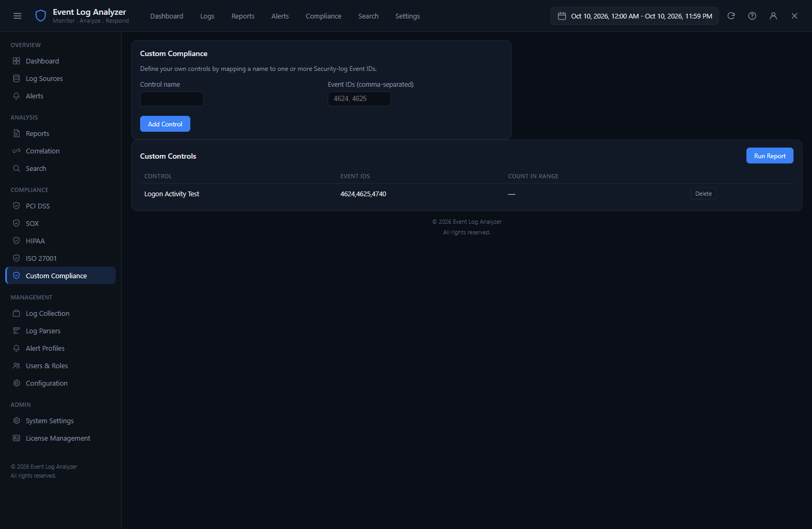Click the Reports document icon in sidebar
This screenshot has height=529, width=812.
16,133
